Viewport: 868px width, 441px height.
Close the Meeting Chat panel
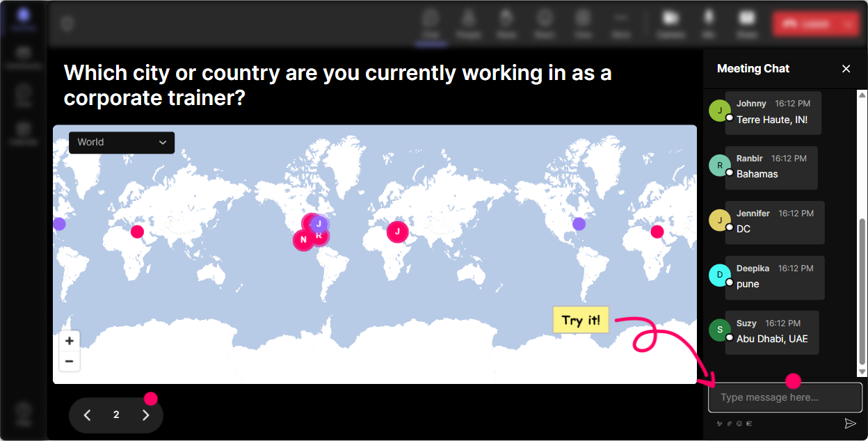846,69
